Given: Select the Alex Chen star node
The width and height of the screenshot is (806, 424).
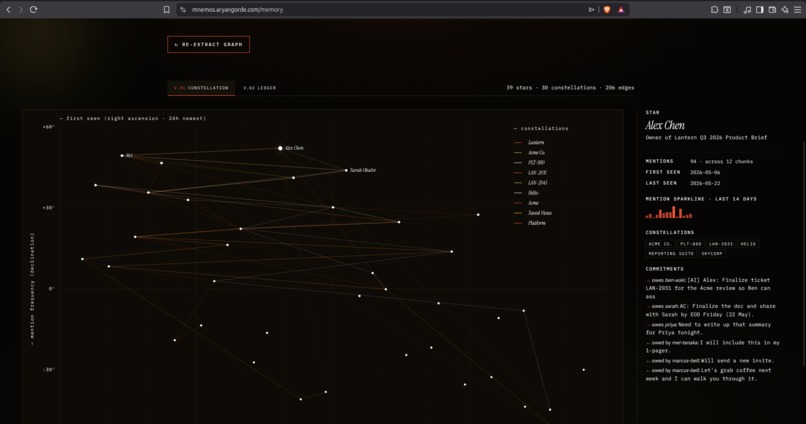Looking at the screenshot, I should coord(280,148).
